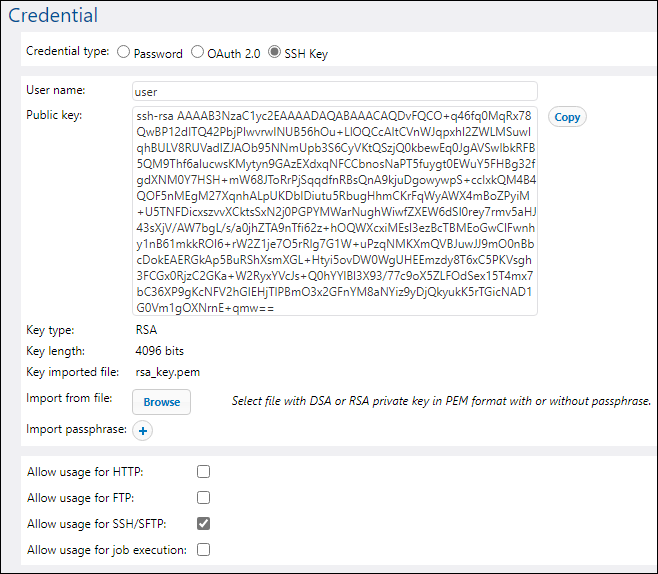
Task: Browse for a private key file
Action: click(x=161, y=402)
